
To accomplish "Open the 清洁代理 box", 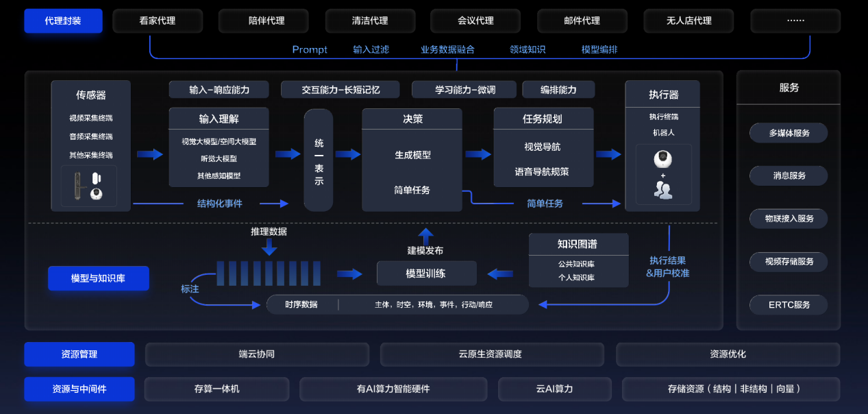I will click(370, 21).
